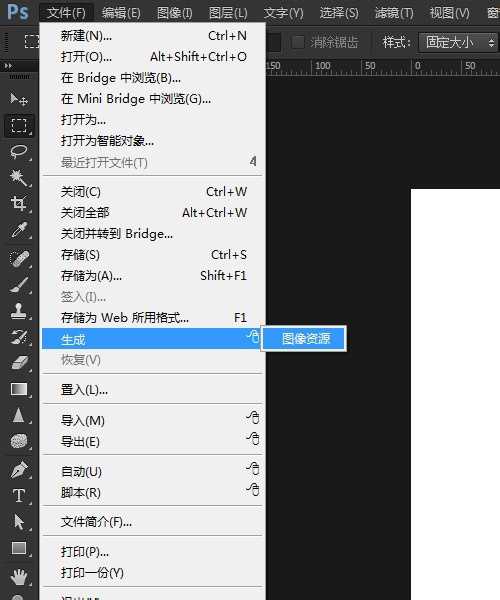Click the Photoshop Ps logo
This screenshot has height=600, width=500.
[x=18, y=12]
